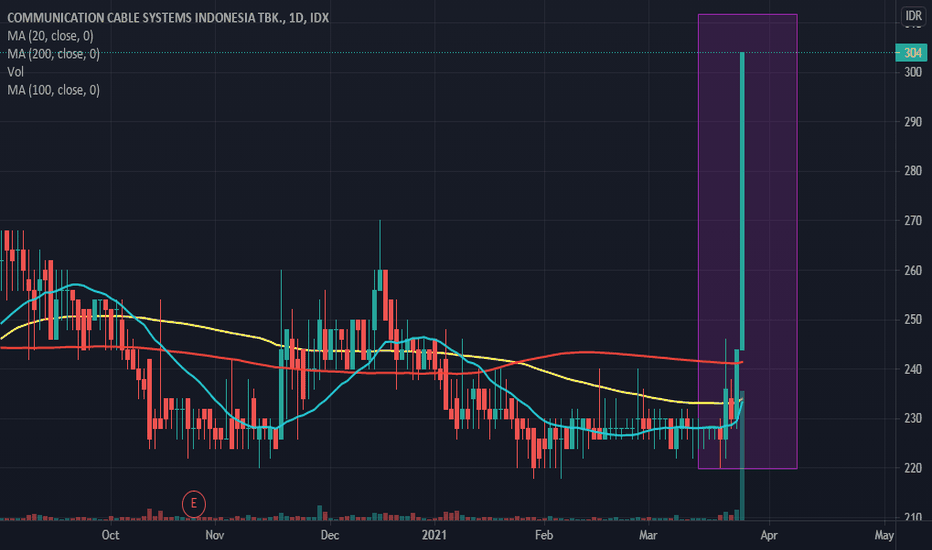Click the May label on time axis
Screen dimensions: 932x550
click(884, 535)
